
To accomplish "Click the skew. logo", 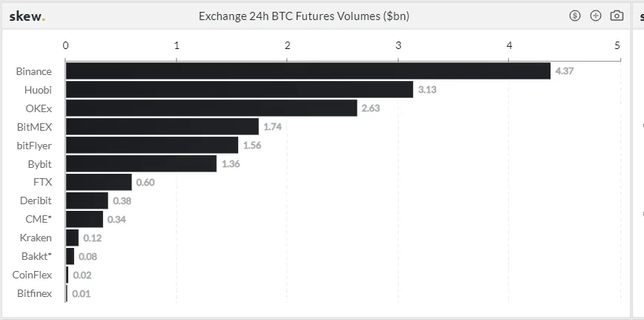I will pyautogui.click(x=27, y=16).
